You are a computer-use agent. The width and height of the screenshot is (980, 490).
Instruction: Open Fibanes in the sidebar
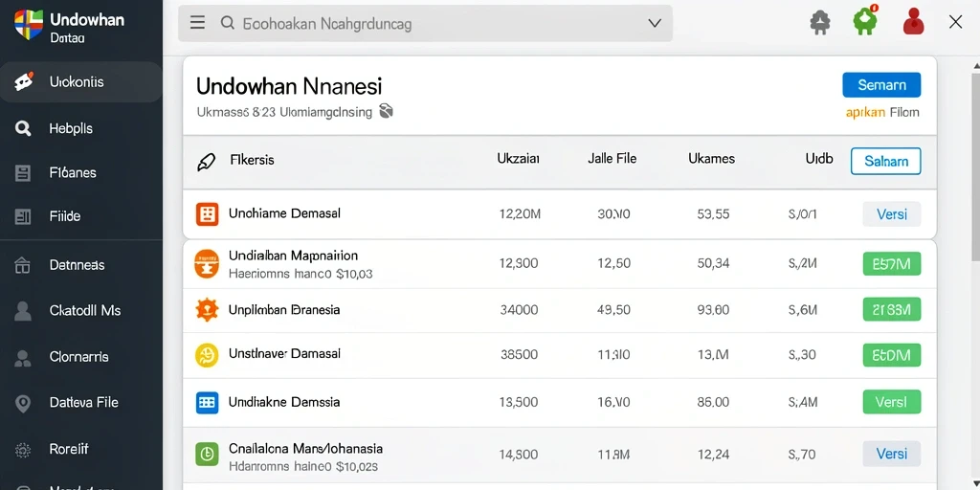[81, 172]
